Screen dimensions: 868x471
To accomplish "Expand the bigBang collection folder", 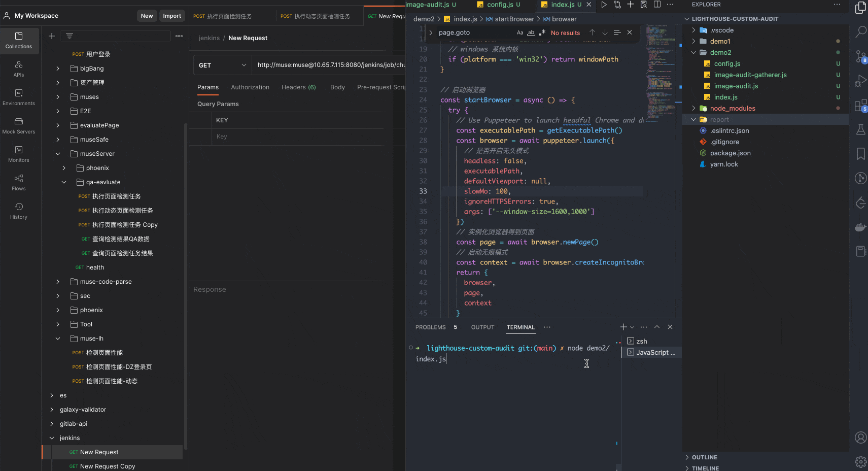I will point(58,69).
